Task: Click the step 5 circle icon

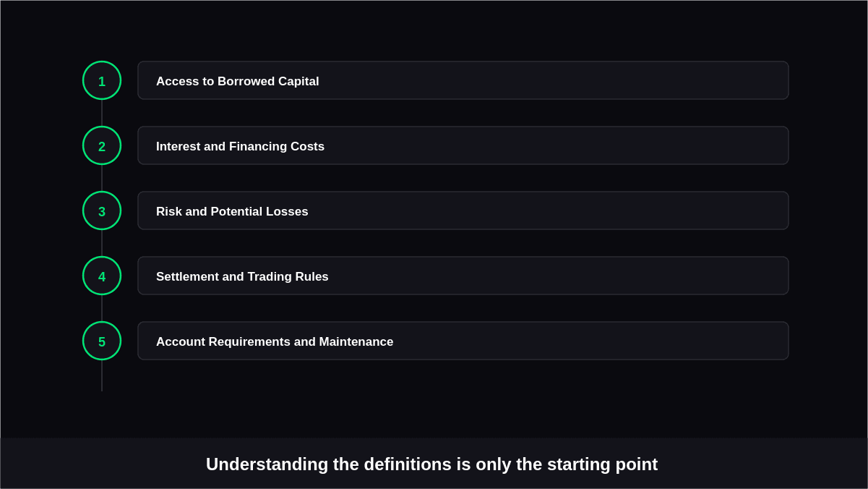Action: (102, 341)
